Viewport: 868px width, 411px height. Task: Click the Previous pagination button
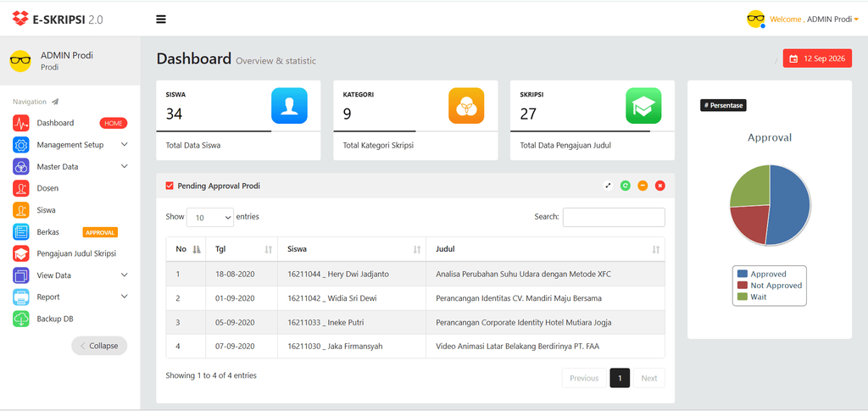point(584,378)
